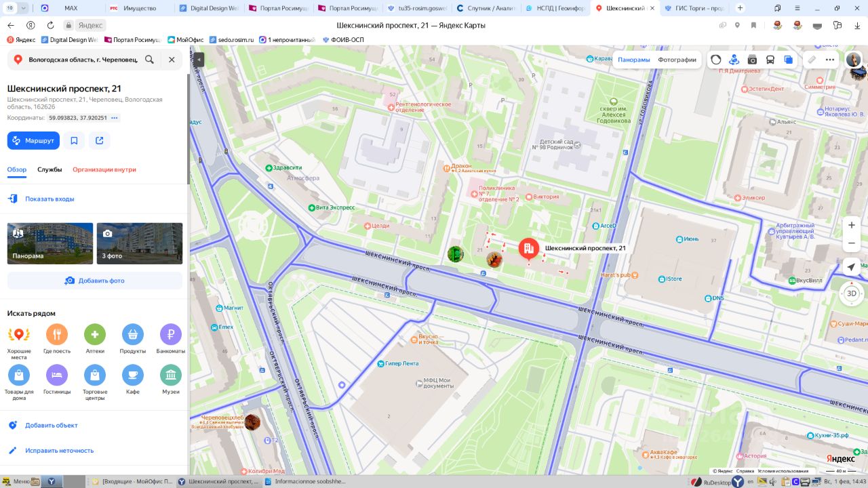
Task: Zoom out on the map with minus
Action: click(852, 243)
